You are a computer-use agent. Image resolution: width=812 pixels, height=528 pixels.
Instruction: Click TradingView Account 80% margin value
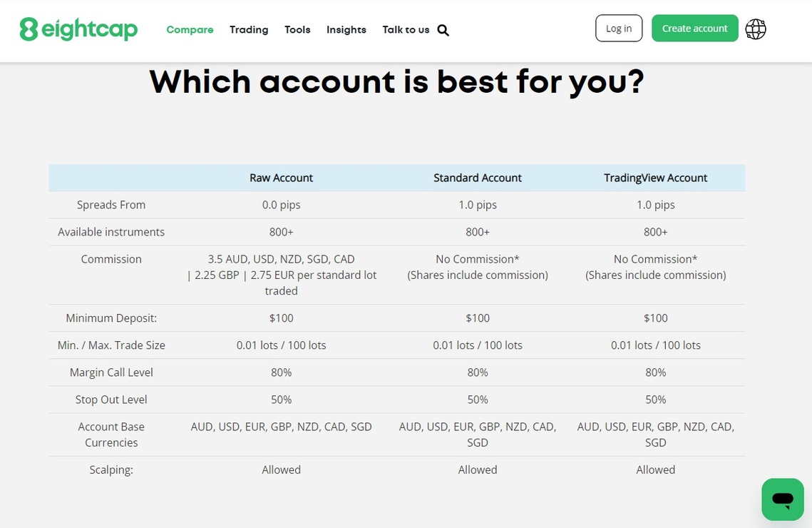656,372
